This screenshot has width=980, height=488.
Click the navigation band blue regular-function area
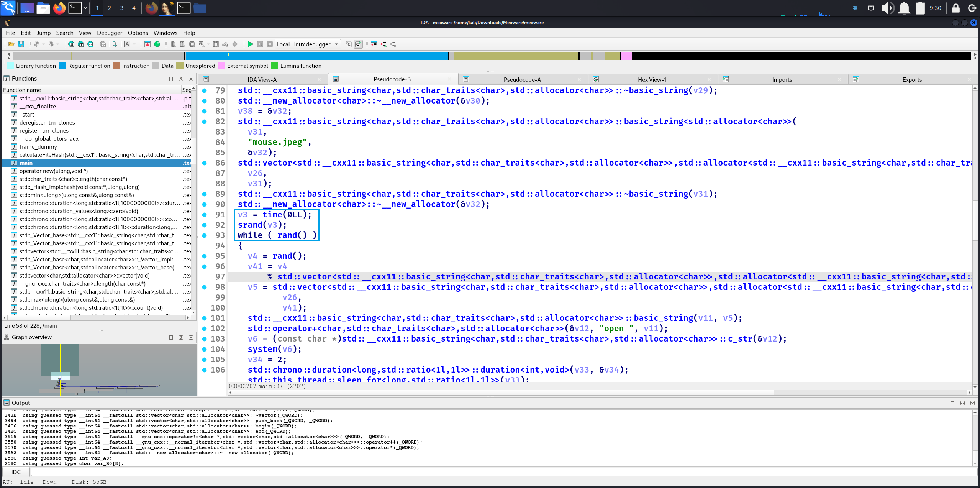(316, 56)
